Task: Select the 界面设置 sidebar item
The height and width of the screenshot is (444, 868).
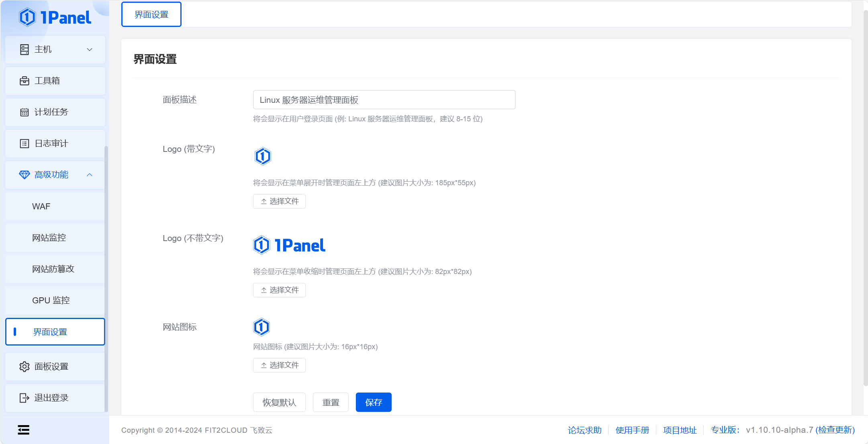Action: click(55, 332)
